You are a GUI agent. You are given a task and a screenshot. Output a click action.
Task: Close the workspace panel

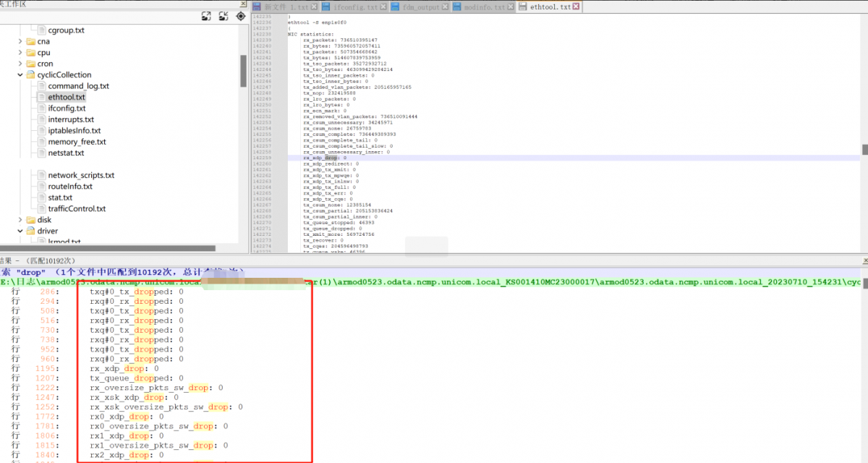coord(243,4)
